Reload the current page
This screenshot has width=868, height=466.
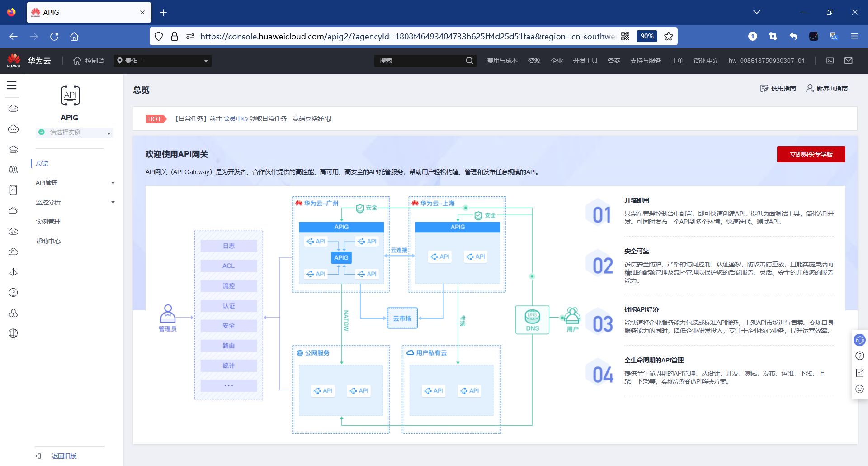tap(54, 36)
